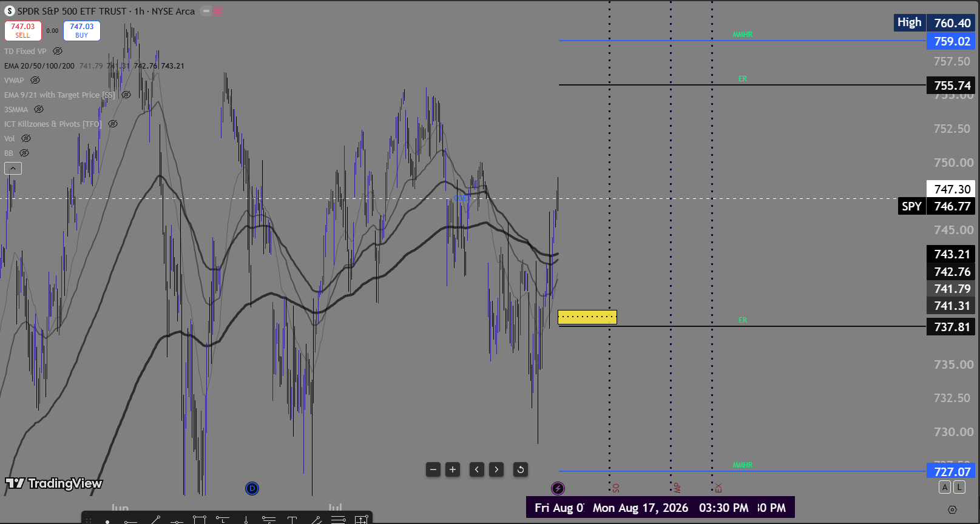The image size is (980, 524).
Task: Select the dot cursor tool in drawing toolbar
Action: pos(107,520)
